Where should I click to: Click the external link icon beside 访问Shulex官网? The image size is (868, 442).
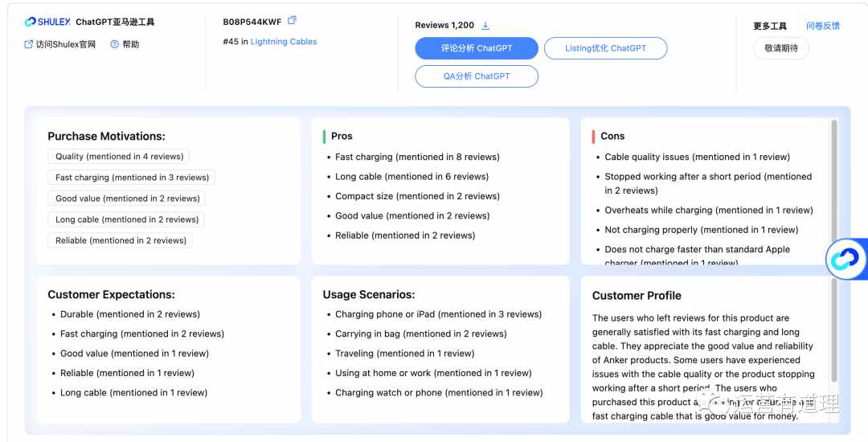(x=29, y=44)
